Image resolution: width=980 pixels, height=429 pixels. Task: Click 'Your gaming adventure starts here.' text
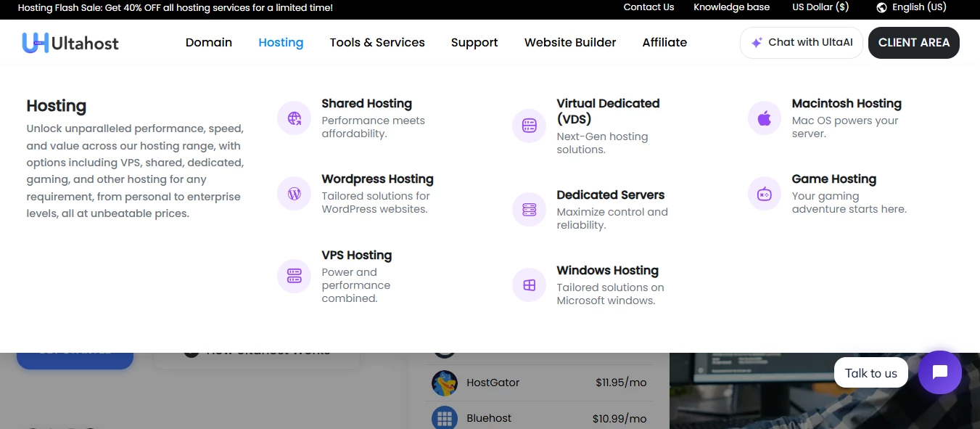[849, 203]
